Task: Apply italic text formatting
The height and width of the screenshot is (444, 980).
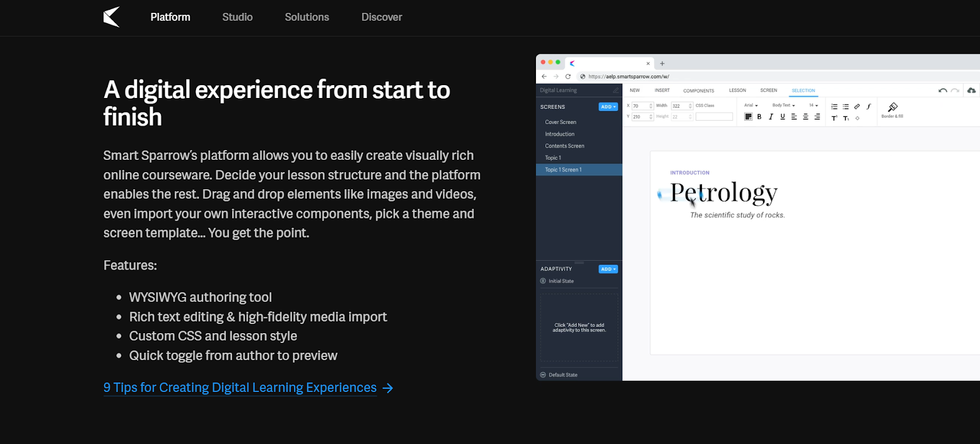Action: 771,116
